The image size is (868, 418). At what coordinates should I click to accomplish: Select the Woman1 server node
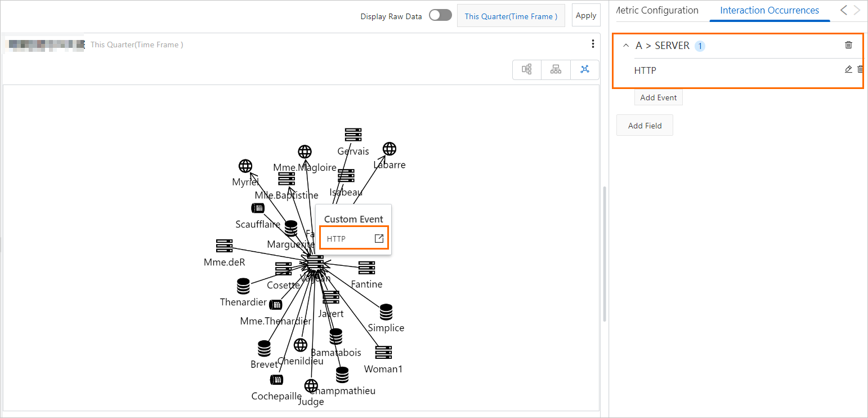click(383, 353)
